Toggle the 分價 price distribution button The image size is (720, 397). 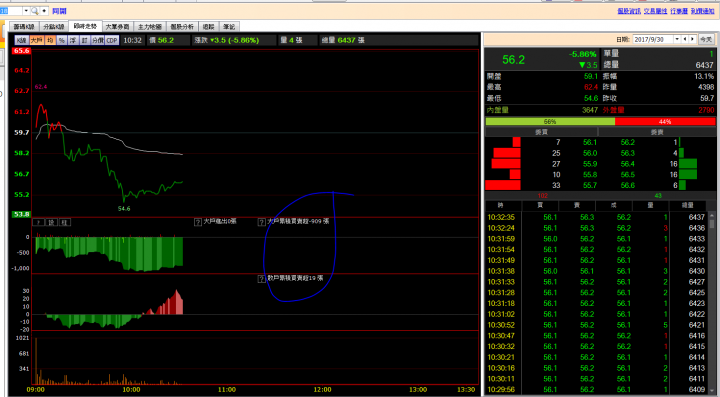tap(98, 40)
